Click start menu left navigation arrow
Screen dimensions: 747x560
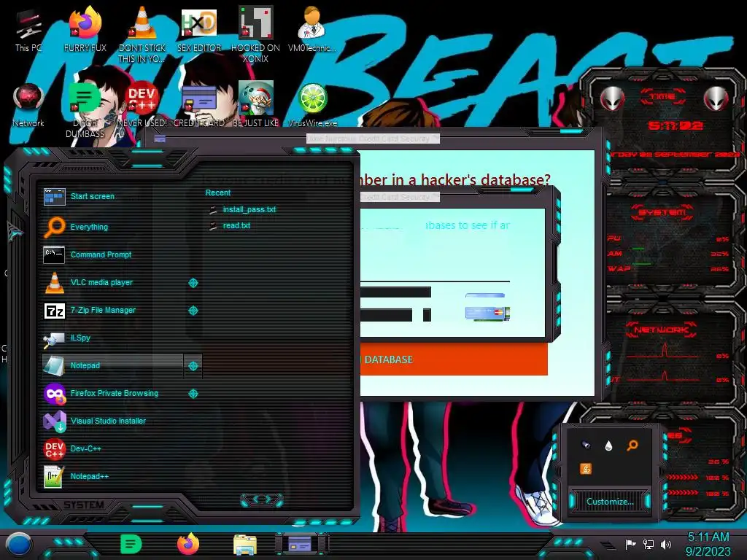(255, 499)
